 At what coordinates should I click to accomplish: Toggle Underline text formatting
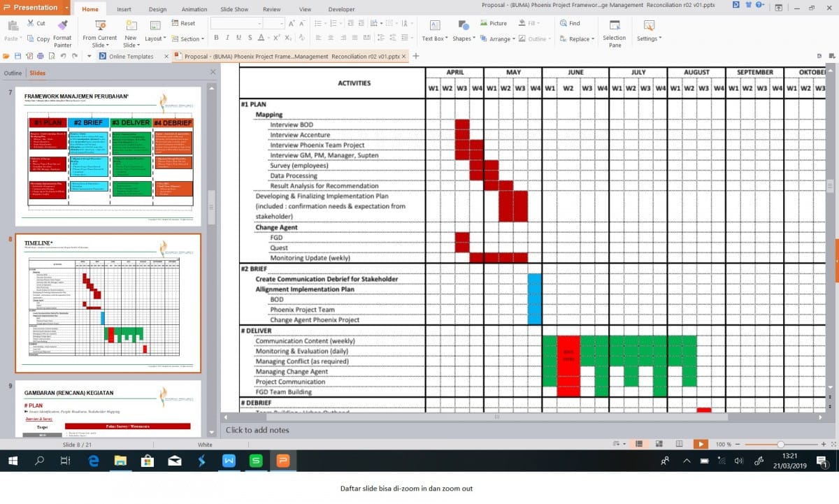click(x=238, y=38)
